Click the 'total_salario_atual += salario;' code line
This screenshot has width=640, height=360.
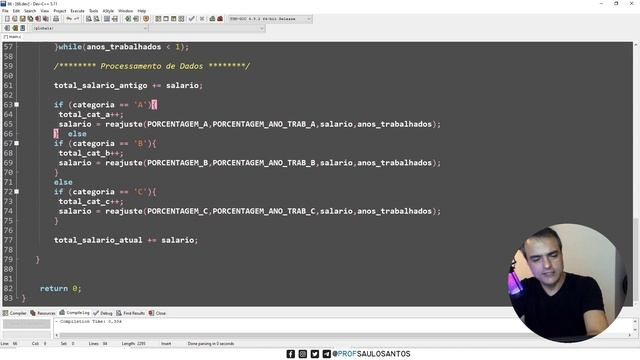pyautogui.click(x=126, y=240)
